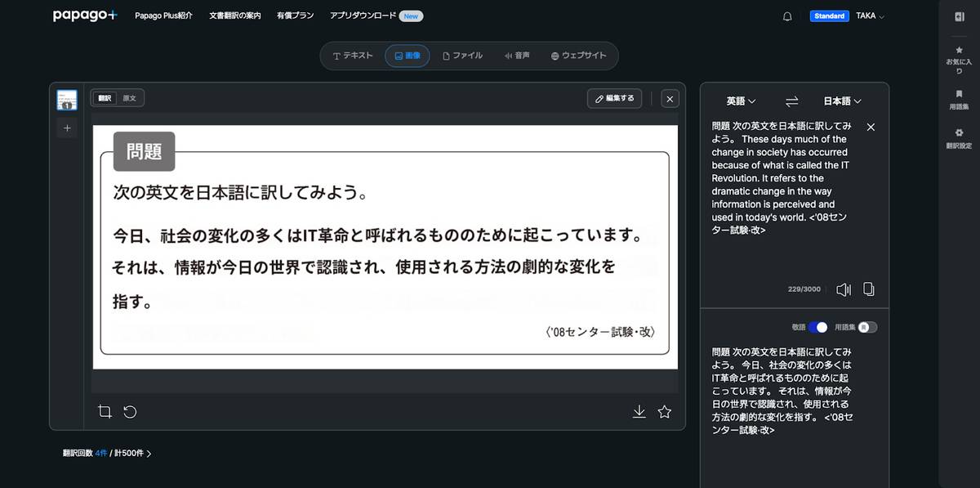The height and width of the screenshot is (488, 980).
Task: Open 有償プラン from the top navigation
Action: pyautogui.click(x=295, y=15)
